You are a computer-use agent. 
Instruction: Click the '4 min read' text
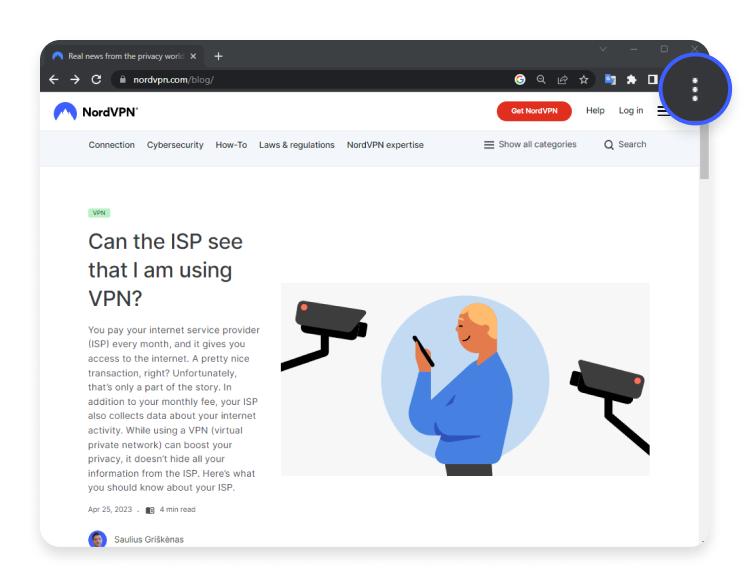click(x=177, y=509)
